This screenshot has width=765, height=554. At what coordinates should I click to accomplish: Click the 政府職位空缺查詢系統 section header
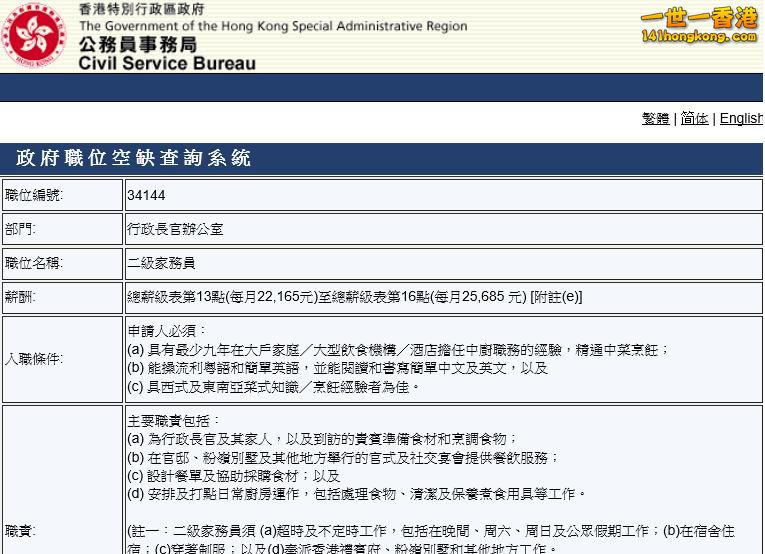133,158
